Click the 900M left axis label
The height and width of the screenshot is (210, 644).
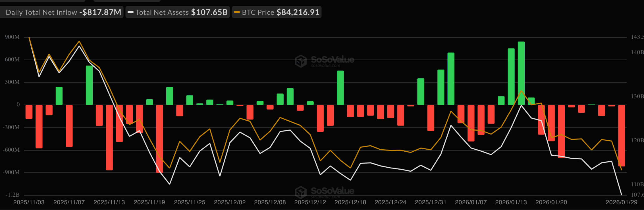click(x=12, y=37)
